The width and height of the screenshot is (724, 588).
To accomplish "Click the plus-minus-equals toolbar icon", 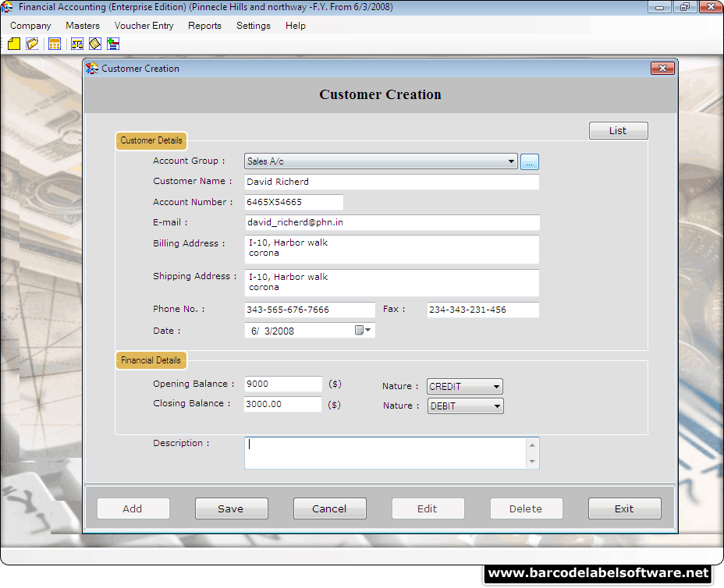I will [113, 44].
